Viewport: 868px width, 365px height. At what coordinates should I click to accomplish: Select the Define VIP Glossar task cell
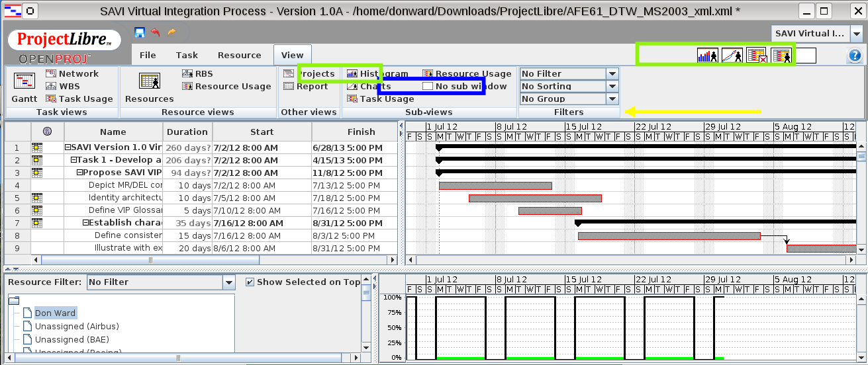pyautogui.click(x=113, y=210)
